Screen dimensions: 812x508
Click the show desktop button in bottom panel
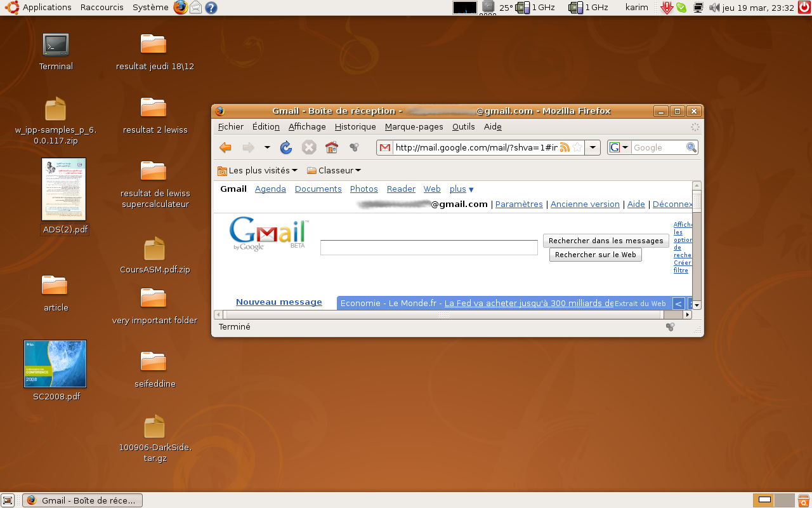click(8, 500)
